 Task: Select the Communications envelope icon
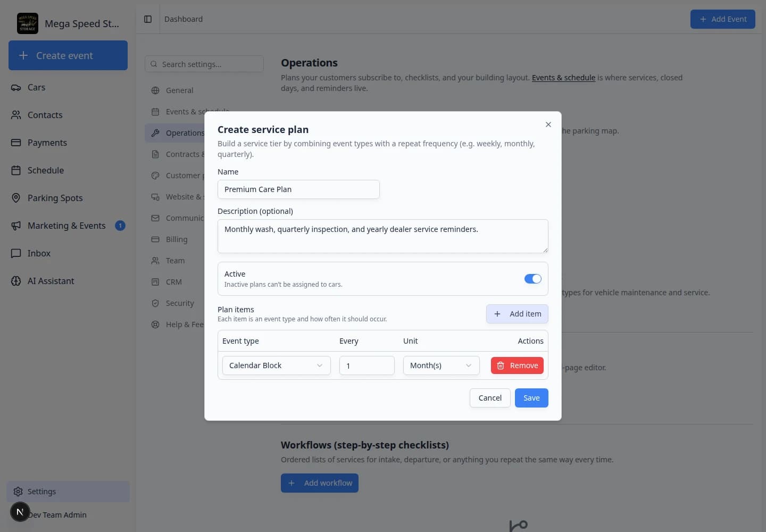click(155, 218)
